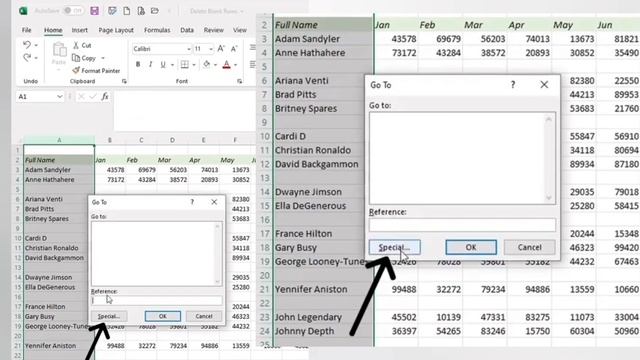The width and height of the screenshot is (640, 360).
Task: Click the Borders grid icon
Action: [184, 64]
